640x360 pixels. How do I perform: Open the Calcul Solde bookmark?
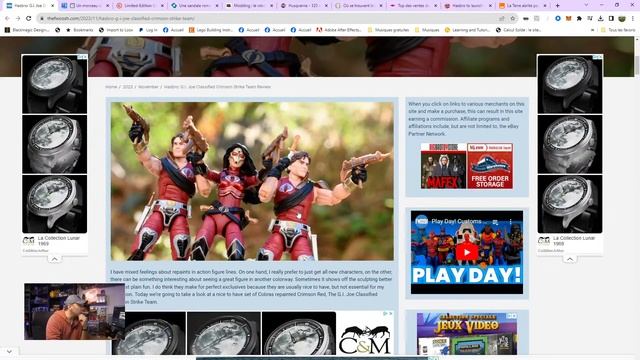click(x=518, y=30)
